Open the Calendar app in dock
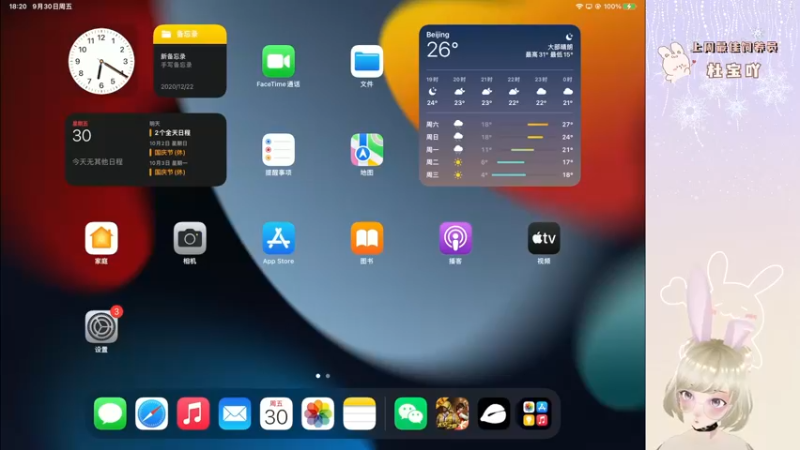 (x=276, y=413)
